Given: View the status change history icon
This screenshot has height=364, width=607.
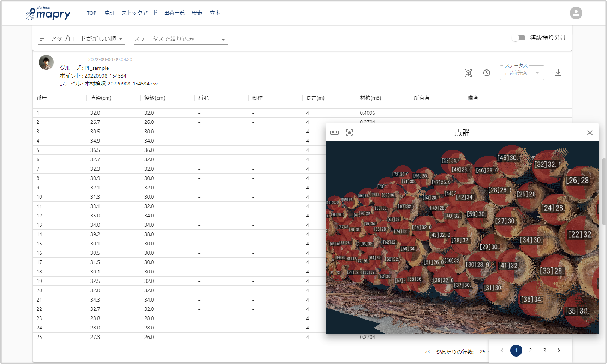Looking at the screenshot, I should [x=486, y=73].
